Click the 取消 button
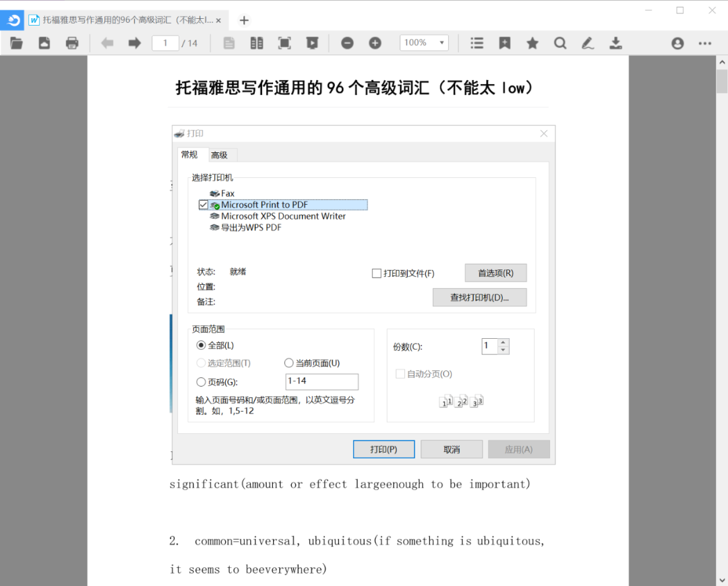Image resolution: width=728 pixels, height=586 pixels. pos(451,449)
